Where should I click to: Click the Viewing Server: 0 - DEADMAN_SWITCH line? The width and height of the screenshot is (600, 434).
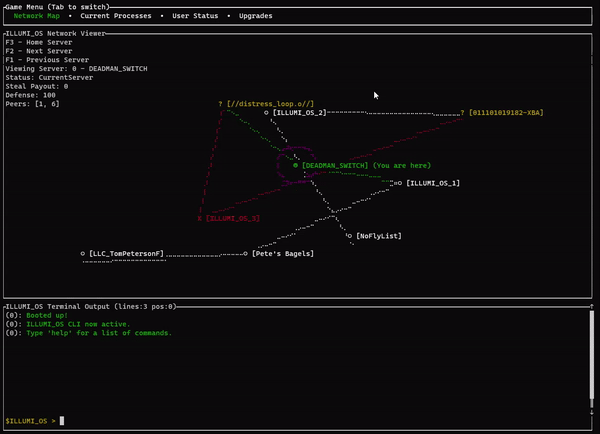[x=76, y=69]
